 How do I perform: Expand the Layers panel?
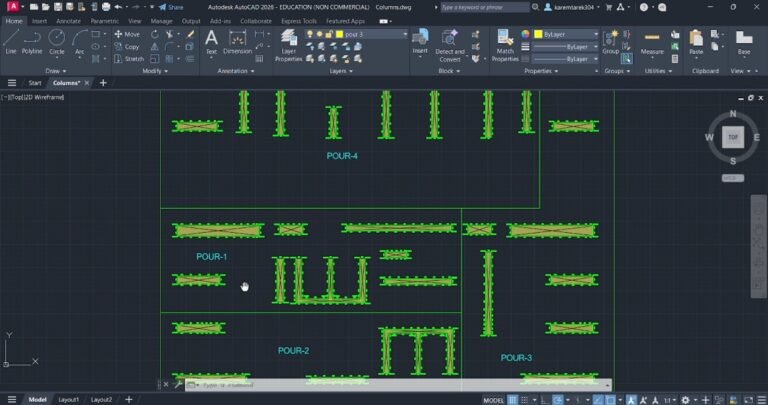tap(341, 71)
